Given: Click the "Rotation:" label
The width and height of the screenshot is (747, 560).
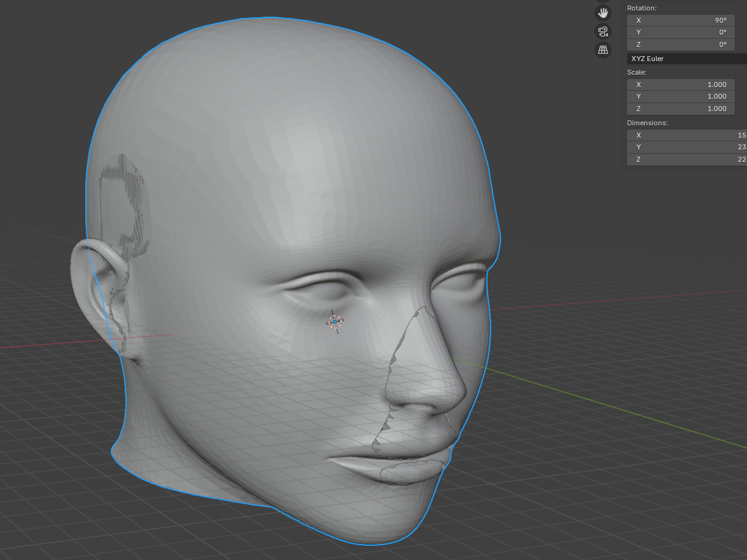Looking at the screenshot, I should tap(642, 8).
